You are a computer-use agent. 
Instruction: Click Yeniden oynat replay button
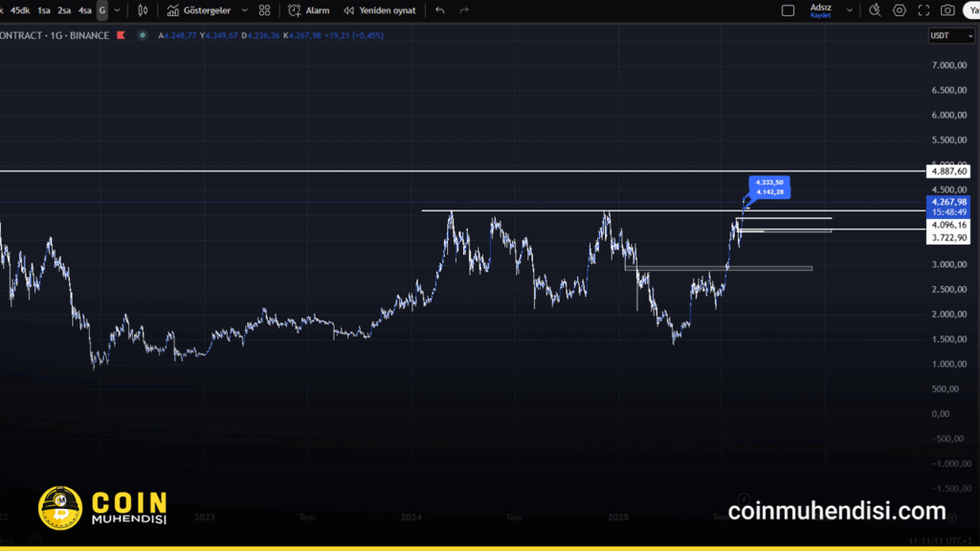point(380,11)
